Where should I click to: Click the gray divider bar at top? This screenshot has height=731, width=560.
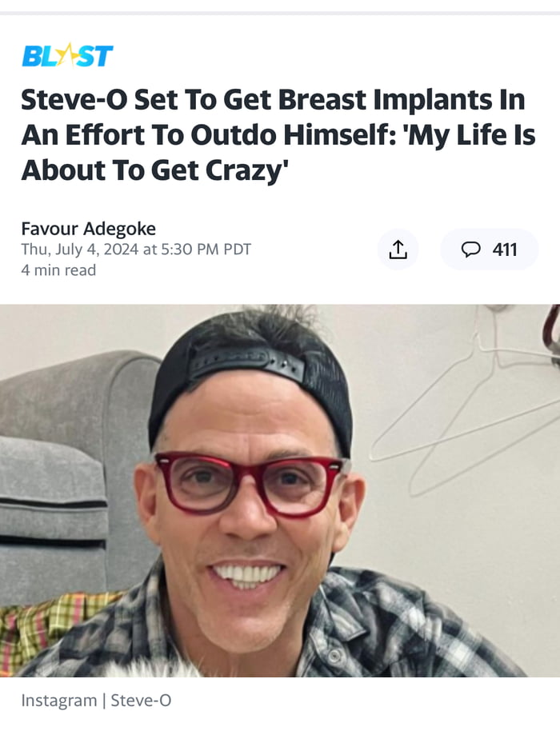tap(280, 13)
